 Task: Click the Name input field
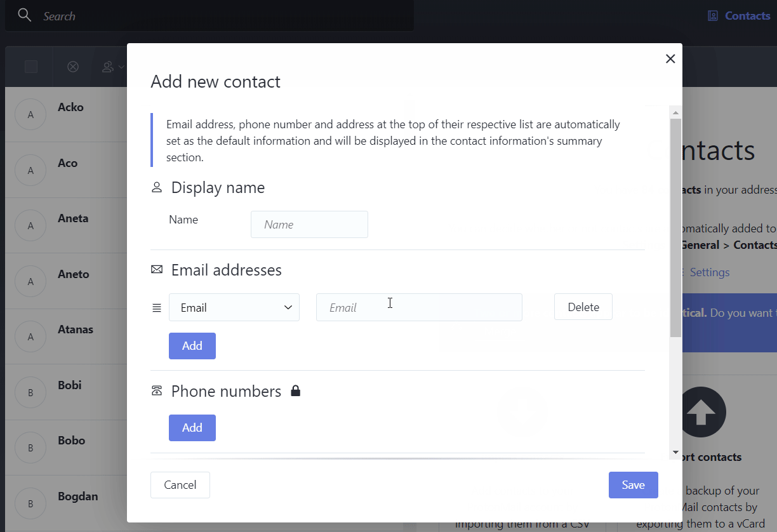pos(309,224)
